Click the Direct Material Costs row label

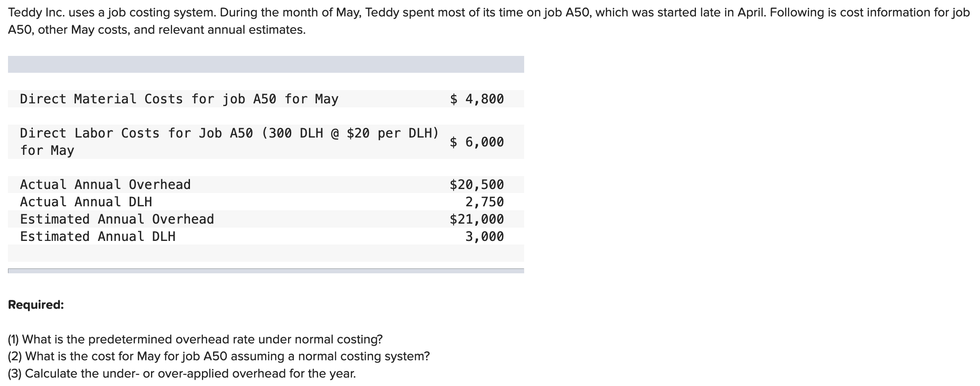[x=179, y=99]
